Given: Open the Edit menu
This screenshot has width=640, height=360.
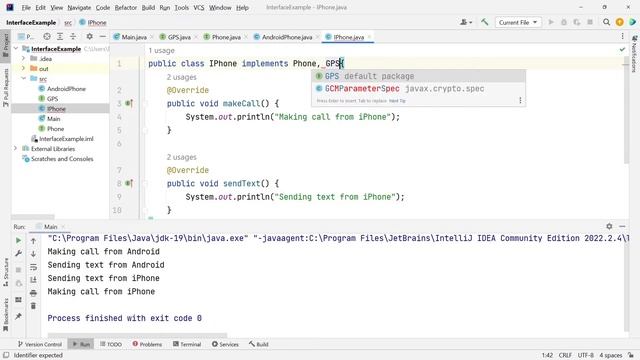Looking at the screenshot, I should click(x=40, y=7).
